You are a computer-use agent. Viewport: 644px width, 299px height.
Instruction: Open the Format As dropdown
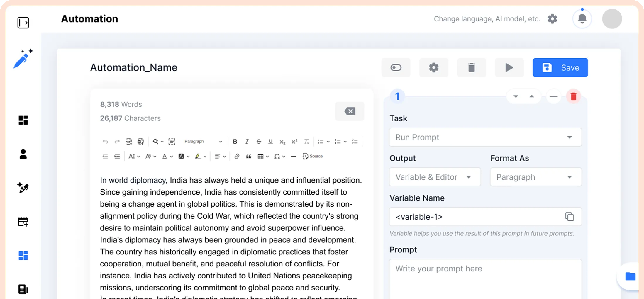point(535,177)
